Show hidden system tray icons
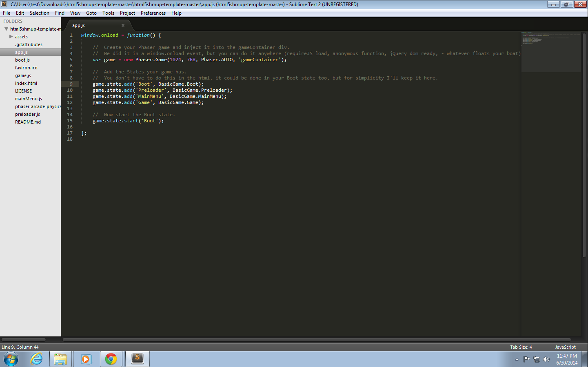588x367 pixels. point(517,359)
